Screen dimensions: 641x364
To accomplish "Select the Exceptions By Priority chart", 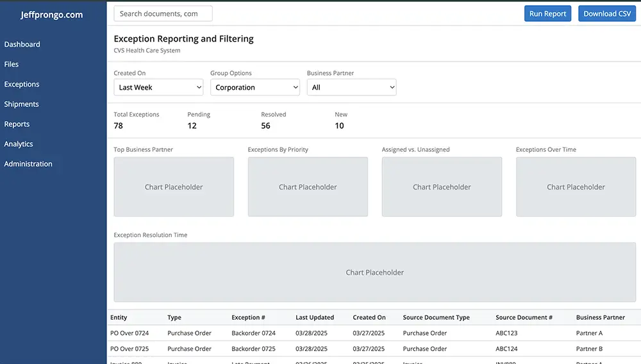I will tap(308, 186).
